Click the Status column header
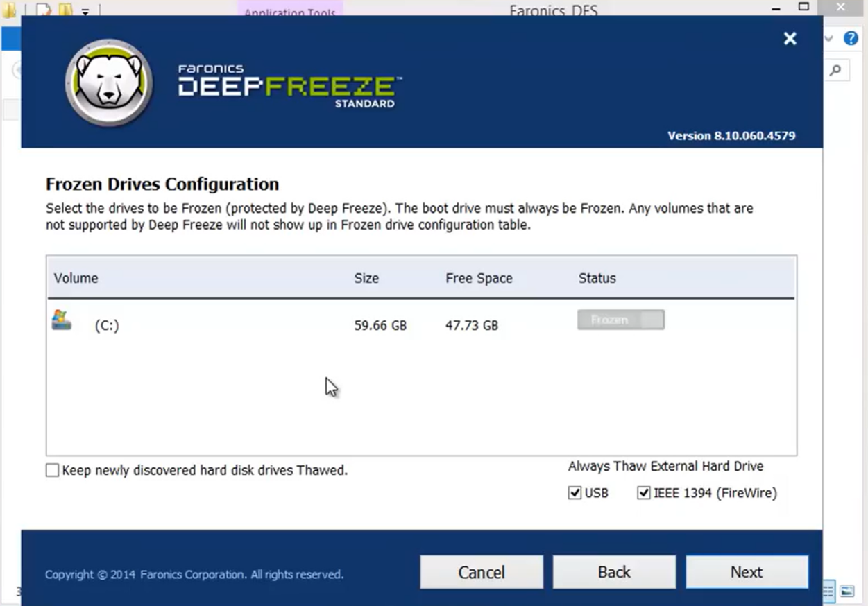This screenshot has height=606, width=868. point(597,278)
